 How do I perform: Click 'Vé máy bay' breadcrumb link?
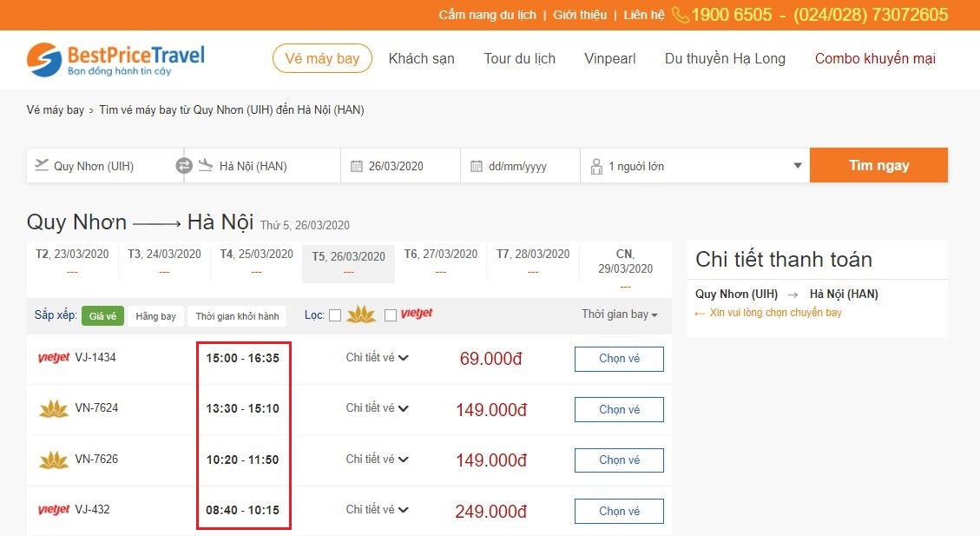pos(55,109)
